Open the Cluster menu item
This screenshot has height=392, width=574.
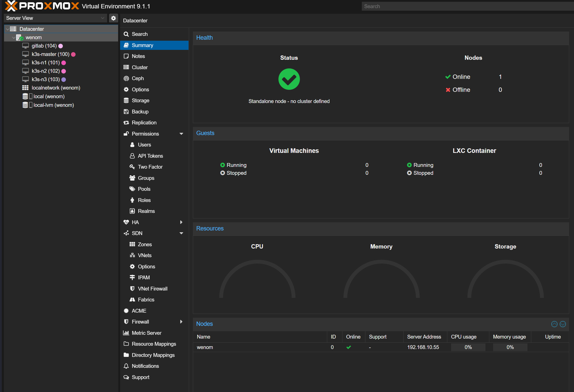pyautogui.click(x=140, y=67)
